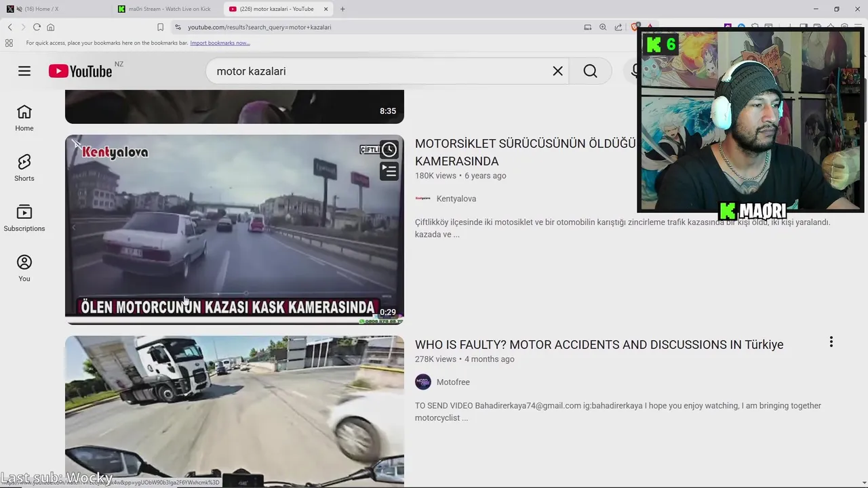Open the apps grid on bookmarks bar
Viewport: 868px width, 488px height.
[x=9, y=43]
